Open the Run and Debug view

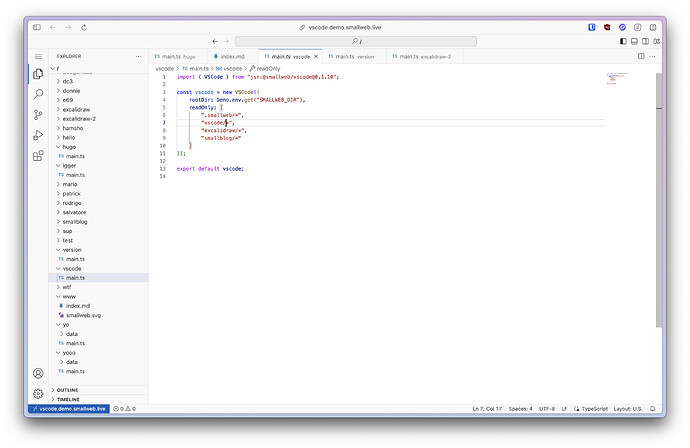(38, 135)
